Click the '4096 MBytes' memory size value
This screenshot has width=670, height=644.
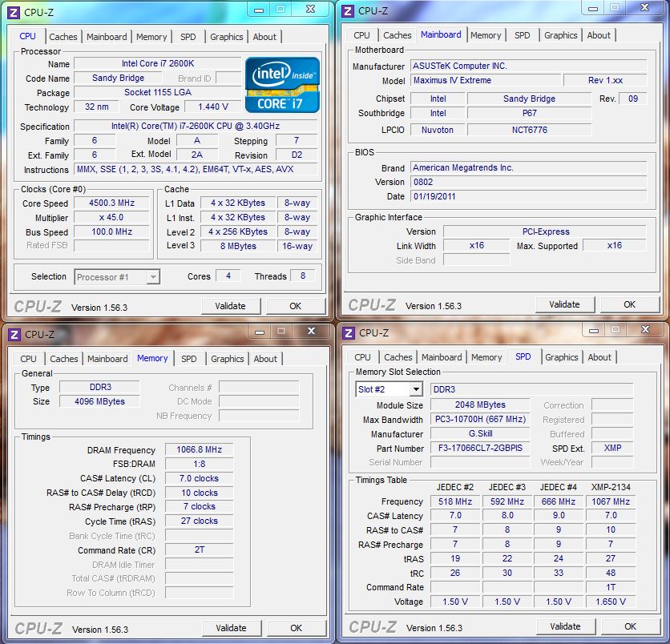coord(99,401)
